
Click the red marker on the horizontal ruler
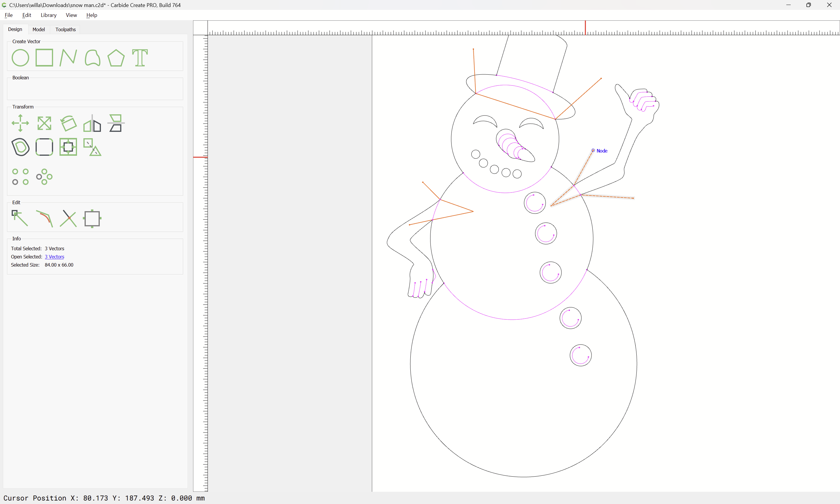585,27
